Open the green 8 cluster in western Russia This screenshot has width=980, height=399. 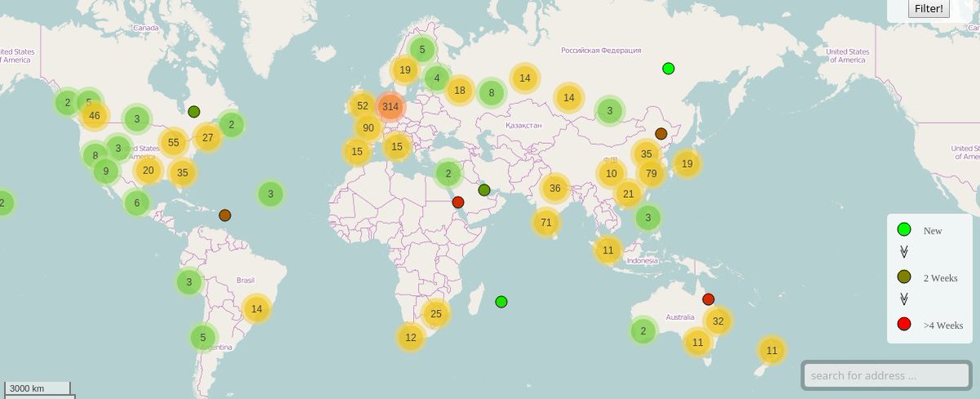(492, 93)
